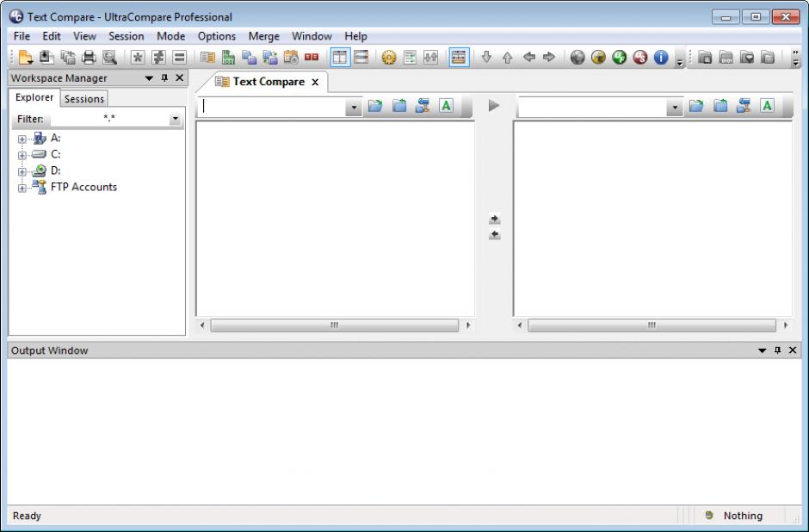This screenshot has height=532, width=809.
Task: Close the Text Compare tab
Action: 315,82
